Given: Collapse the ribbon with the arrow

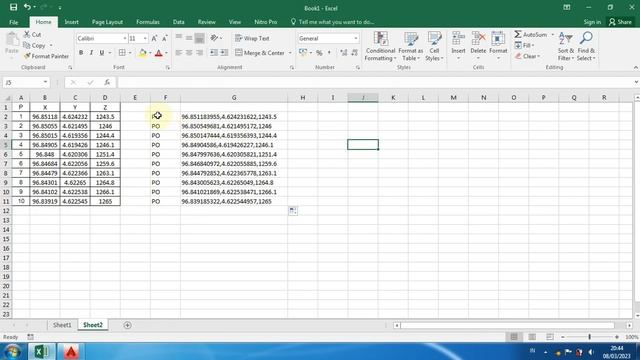Looking at the screenshot, I should [x=636, y=67].
